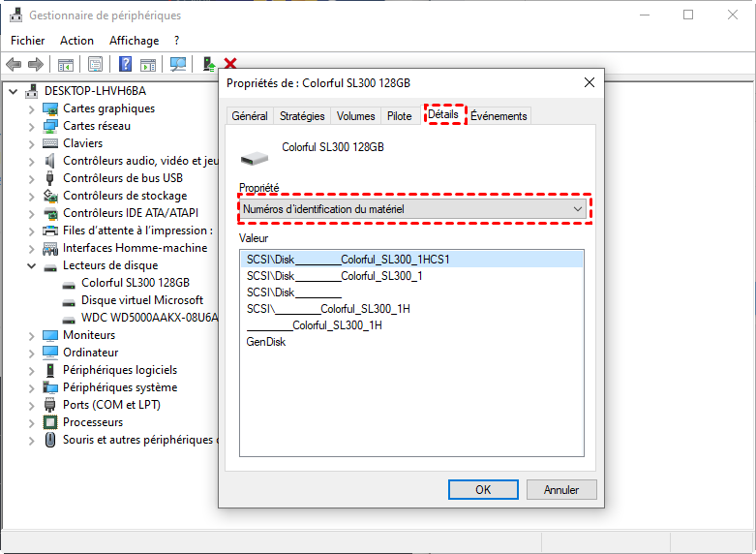Select the WDC WD5000AAKX drive entry

tap(149, 318)
